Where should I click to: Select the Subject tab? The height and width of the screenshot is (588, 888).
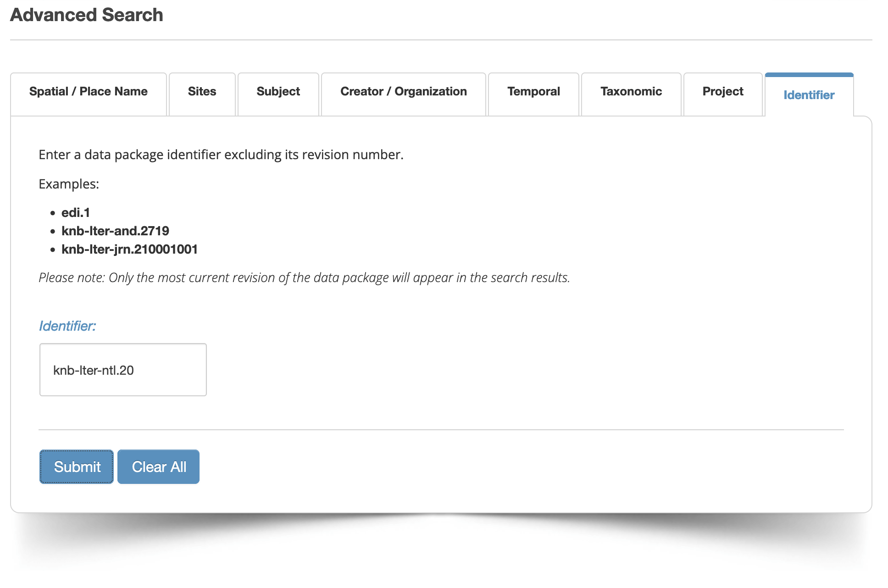pyautogui.click(x=278, y=94)
